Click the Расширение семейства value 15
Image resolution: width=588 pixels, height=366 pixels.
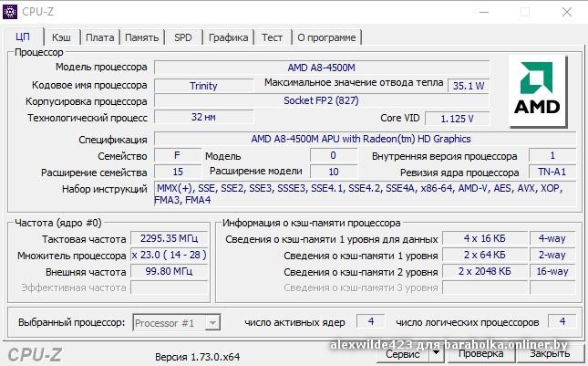[x=178, y=172]
